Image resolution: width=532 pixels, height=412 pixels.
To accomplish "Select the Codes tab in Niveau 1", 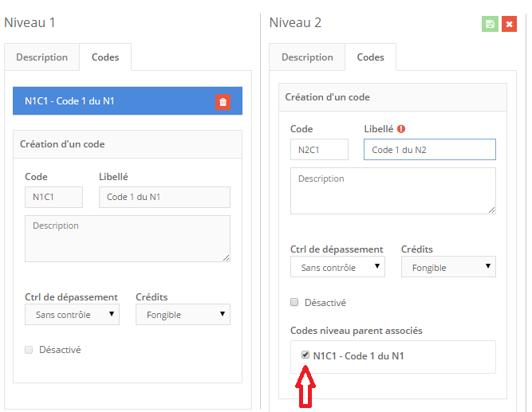I will tap(105, 57).
